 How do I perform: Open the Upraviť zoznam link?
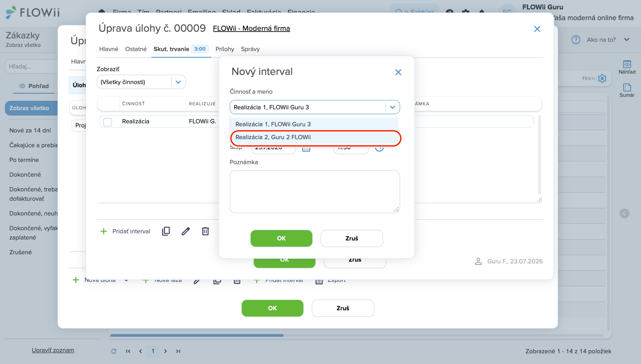coord(53,350)
